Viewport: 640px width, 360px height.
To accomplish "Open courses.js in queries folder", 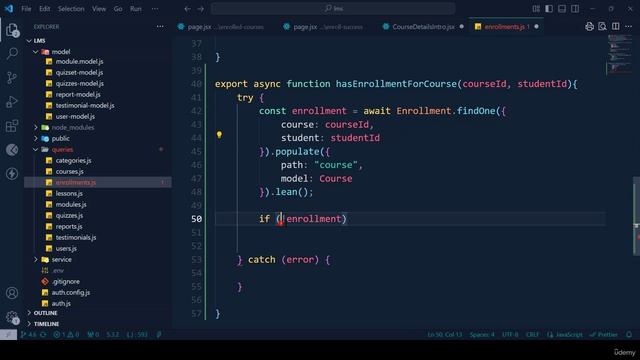I will 69,171.
